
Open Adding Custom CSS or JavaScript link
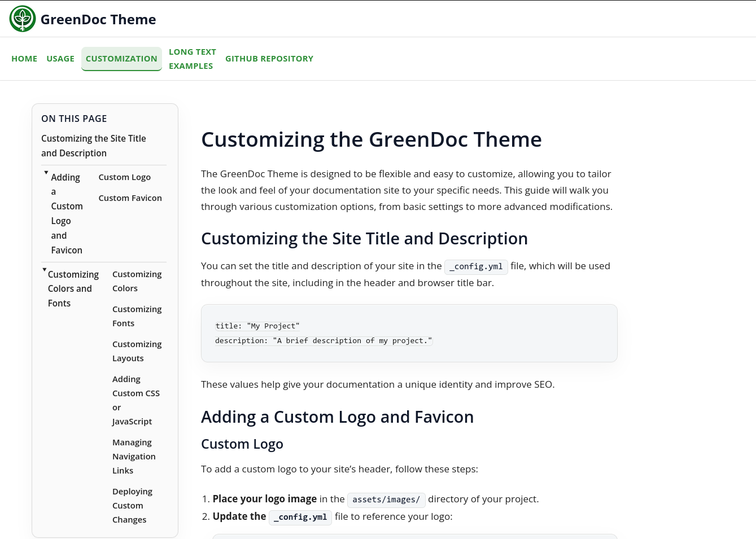click(x=136, y=400)
